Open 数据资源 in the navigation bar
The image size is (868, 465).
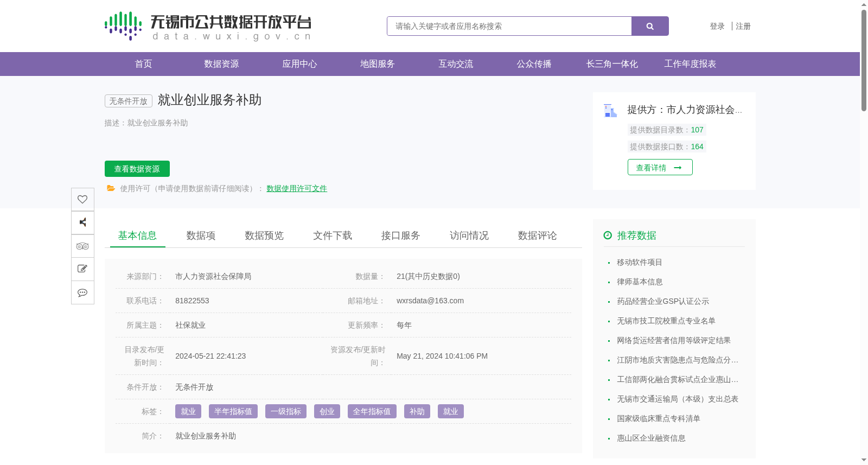[x=221, y=64]
